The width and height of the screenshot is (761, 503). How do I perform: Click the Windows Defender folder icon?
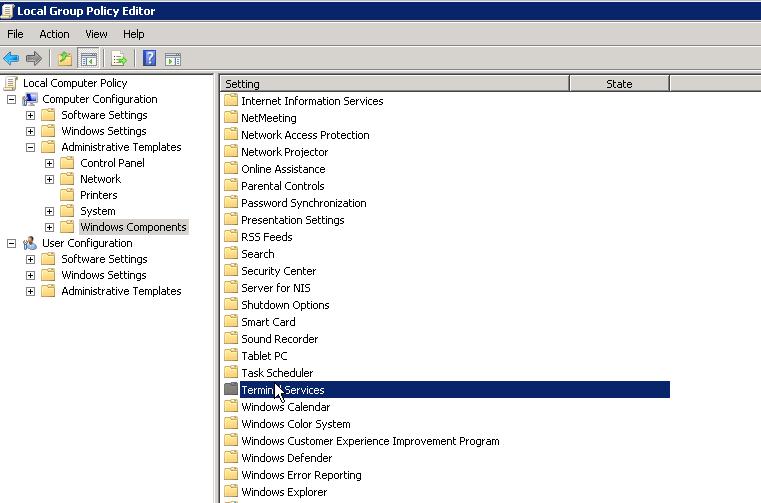231,457
